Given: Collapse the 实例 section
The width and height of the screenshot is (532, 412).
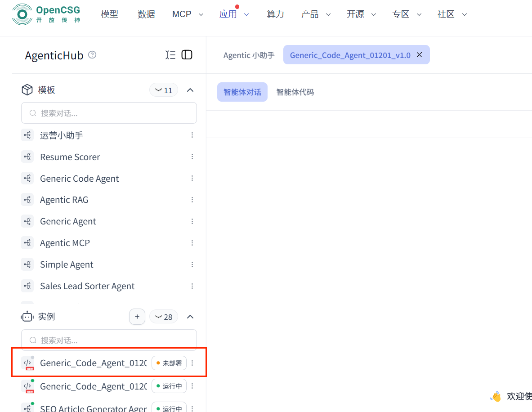Looking at the screenshot, I should pyautogui.click(x=190, y=317).
